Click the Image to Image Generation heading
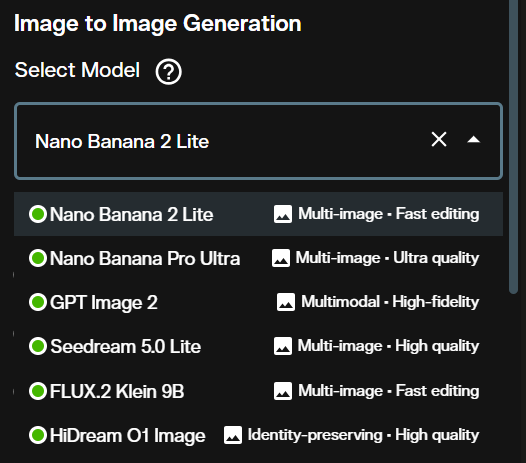Viewport: 526px width, 463px height. click(158, 24)
